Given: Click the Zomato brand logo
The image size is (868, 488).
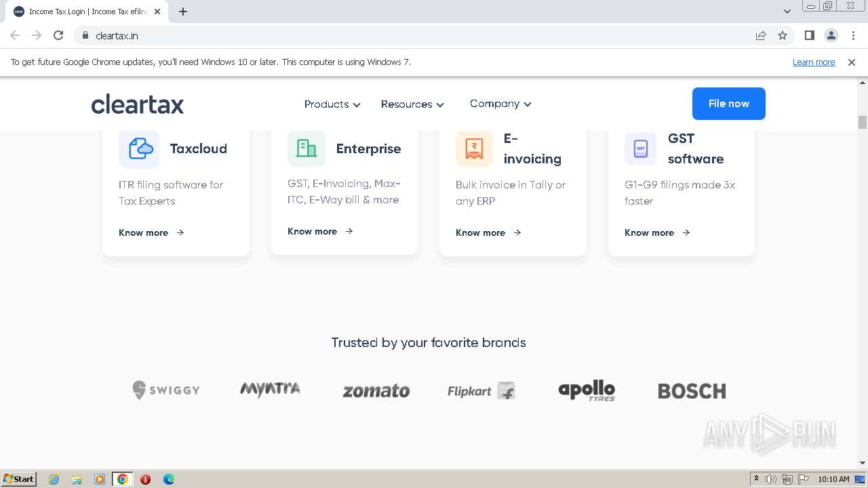Looking at the screenshot, I should [376, 391].
